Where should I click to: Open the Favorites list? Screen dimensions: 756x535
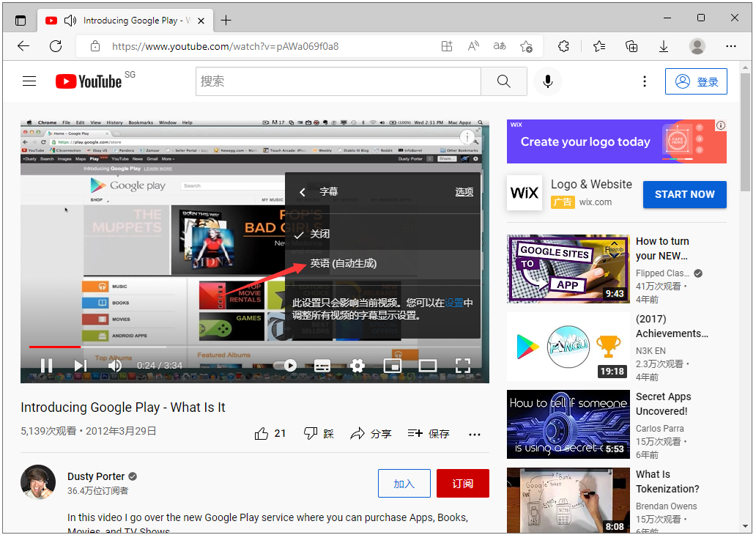[x=599, y=46]
